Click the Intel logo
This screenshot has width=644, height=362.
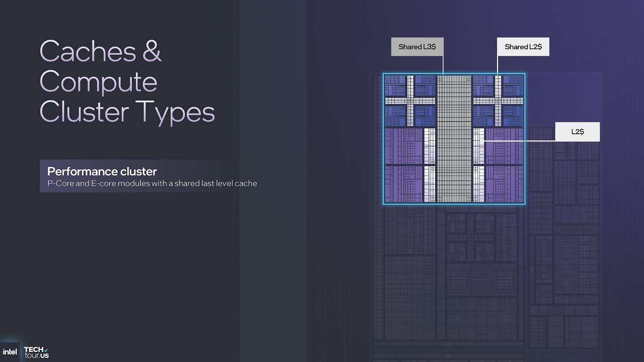click(10, 352)
